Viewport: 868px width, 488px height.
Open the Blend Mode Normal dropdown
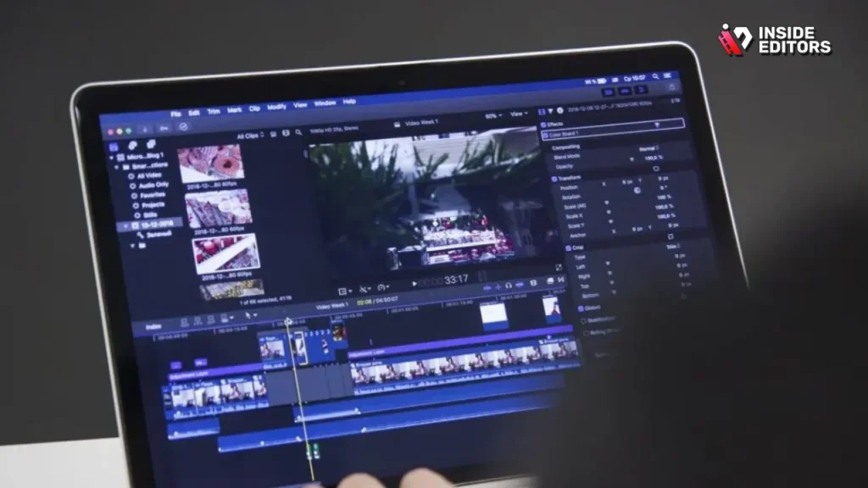(x=648, y=149)
